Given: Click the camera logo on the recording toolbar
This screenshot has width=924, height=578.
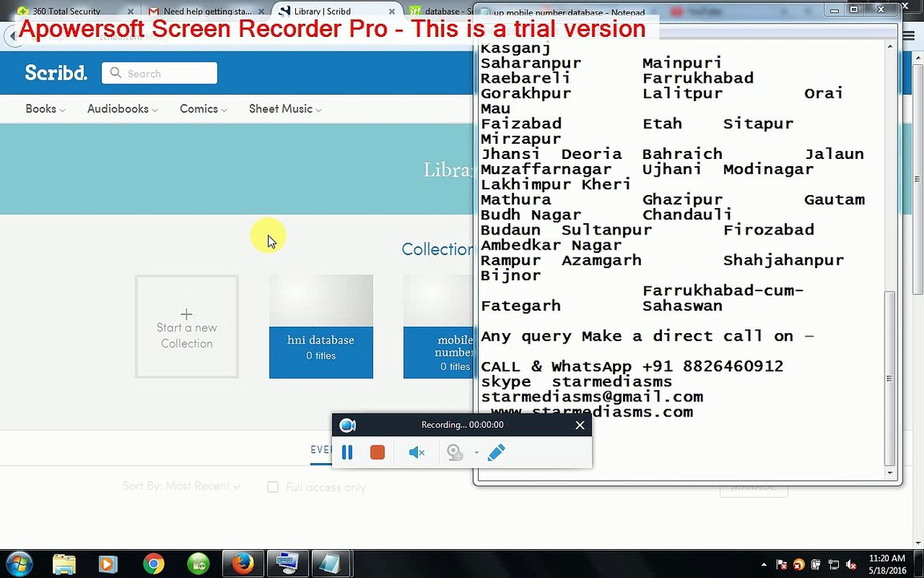Looking at the screenshot, I should pos(347,425).
